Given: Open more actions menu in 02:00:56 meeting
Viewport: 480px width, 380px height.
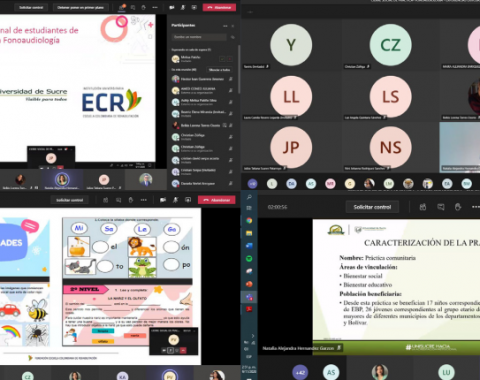Looking at the screenshot, I should (x=476, y=207).
